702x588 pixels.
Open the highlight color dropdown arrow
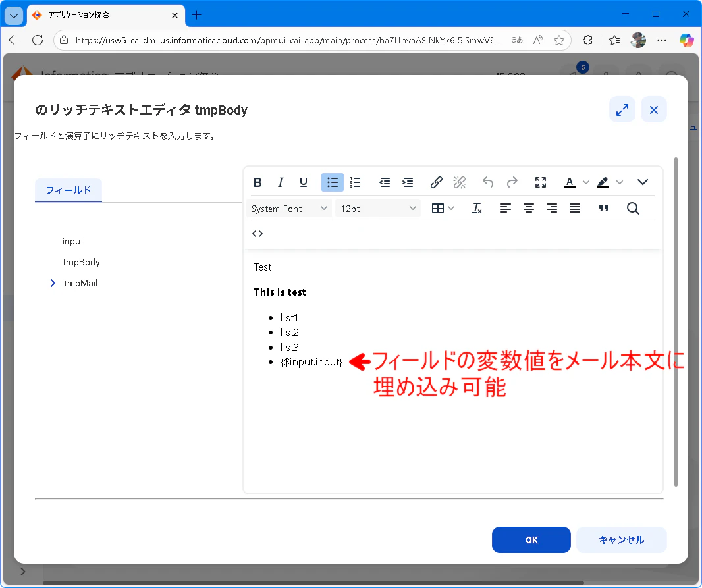click(620, 182)
